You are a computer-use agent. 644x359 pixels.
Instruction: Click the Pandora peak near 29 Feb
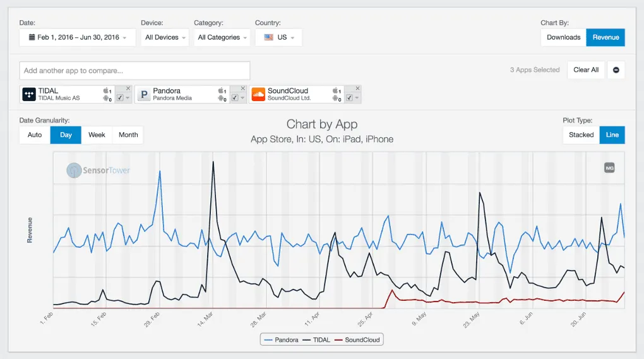point(160,172)
